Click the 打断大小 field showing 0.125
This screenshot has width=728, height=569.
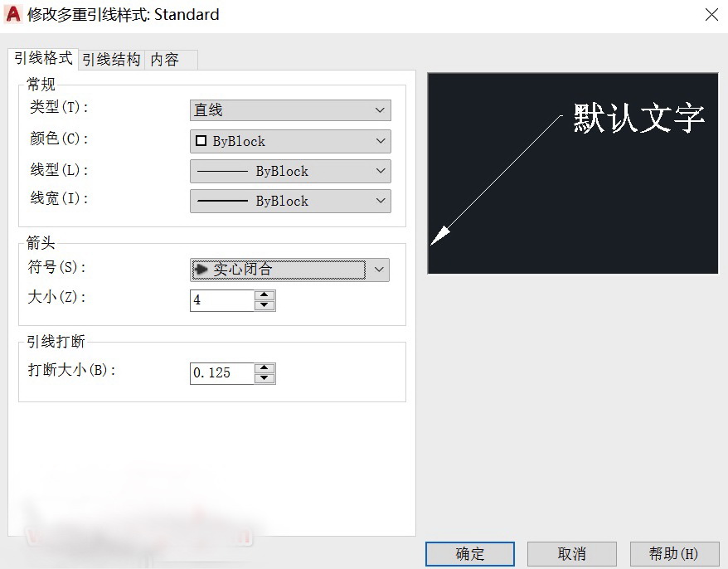222,373
